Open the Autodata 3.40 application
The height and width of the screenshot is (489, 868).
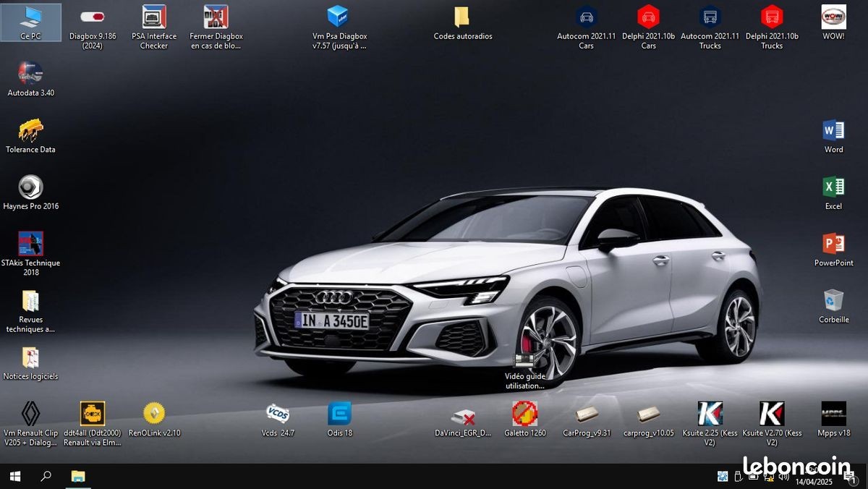(30, 74)
